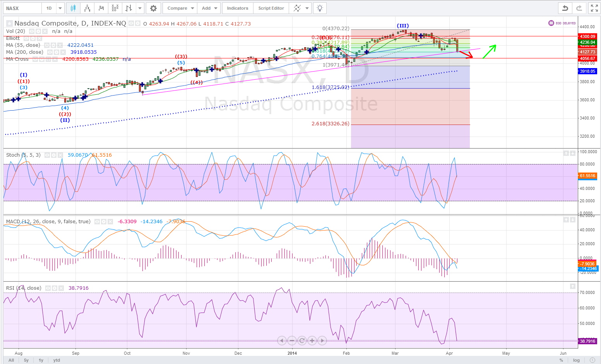601x364 pixels.
Task: Click the EOD Delayed data status icon
Action: click(x=551, y=23)
